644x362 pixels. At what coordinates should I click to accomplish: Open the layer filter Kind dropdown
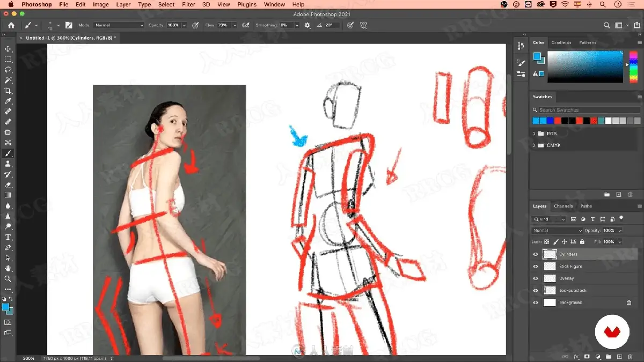coord(549,219)
